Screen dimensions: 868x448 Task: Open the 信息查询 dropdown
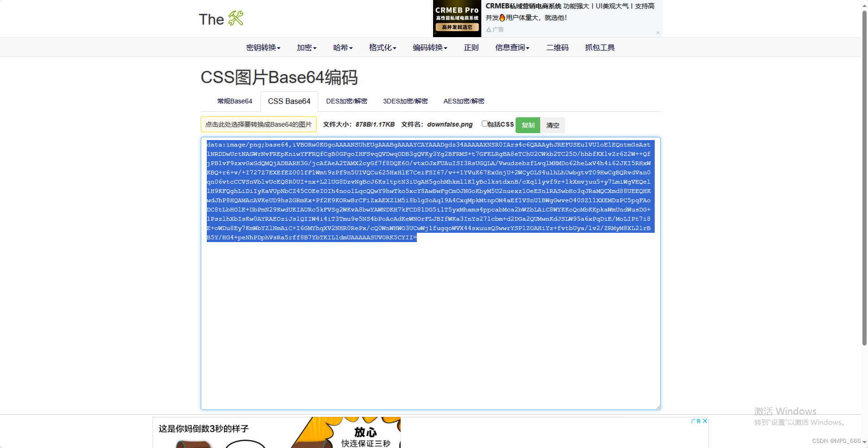coord(512,47)
